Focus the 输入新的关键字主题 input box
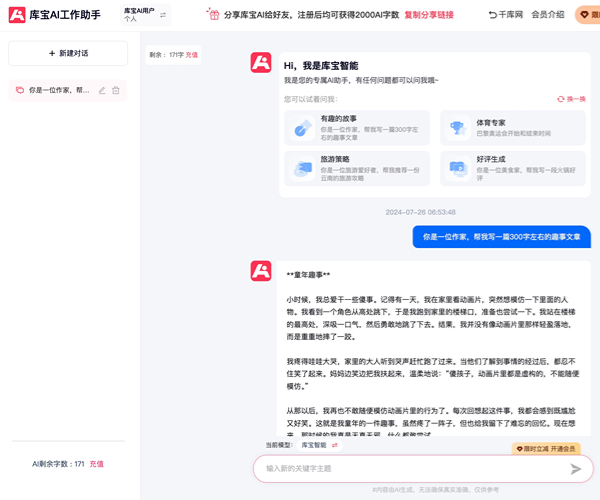The width and height of the screenshot is (600, 500). pyautogui.click(x=410, y=468)
